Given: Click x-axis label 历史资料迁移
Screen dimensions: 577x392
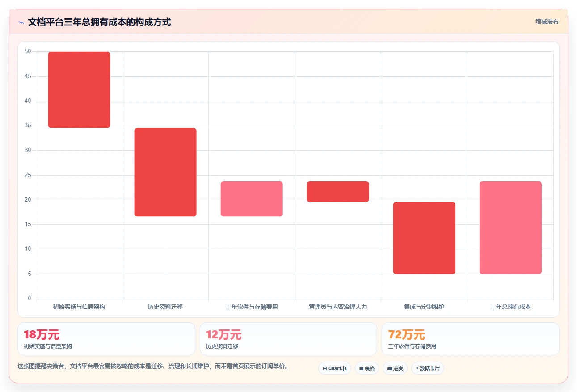Looking at the screenshot, I should click(x=165, y=307).
